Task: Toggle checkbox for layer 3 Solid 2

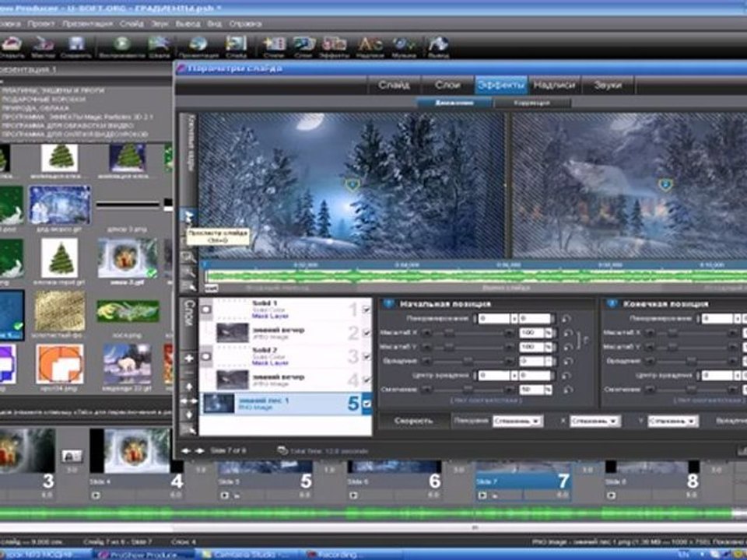Action: (x=366, y=356)
